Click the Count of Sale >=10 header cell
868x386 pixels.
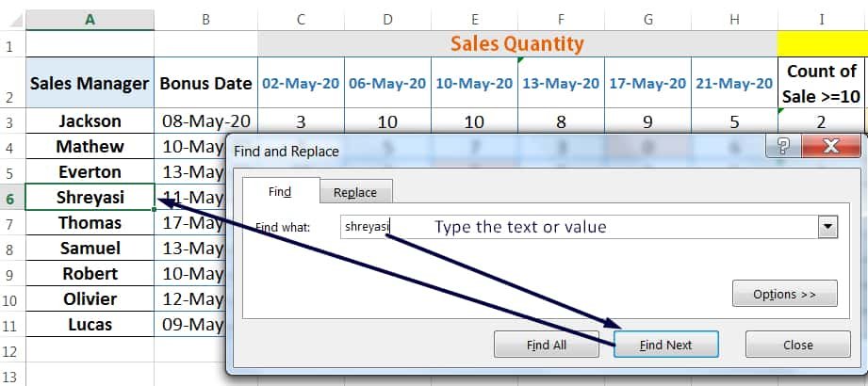pos(823,83)
